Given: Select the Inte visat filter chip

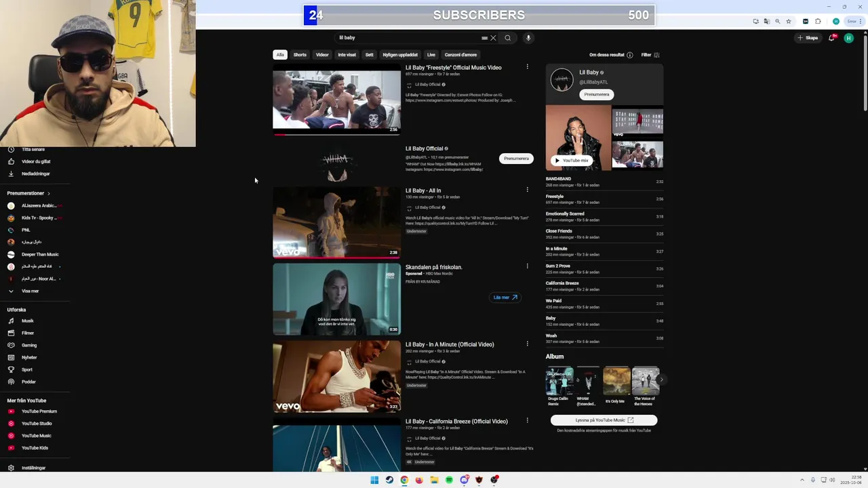Looking at the screenshot, I should pyautogui.click(x=347, y=55).
